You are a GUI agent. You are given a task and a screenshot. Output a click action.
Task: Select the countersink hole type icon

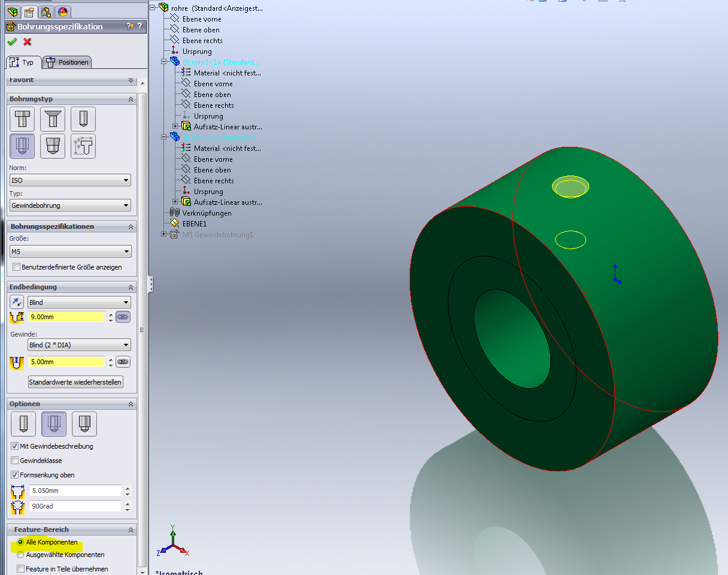click(53, 119)
